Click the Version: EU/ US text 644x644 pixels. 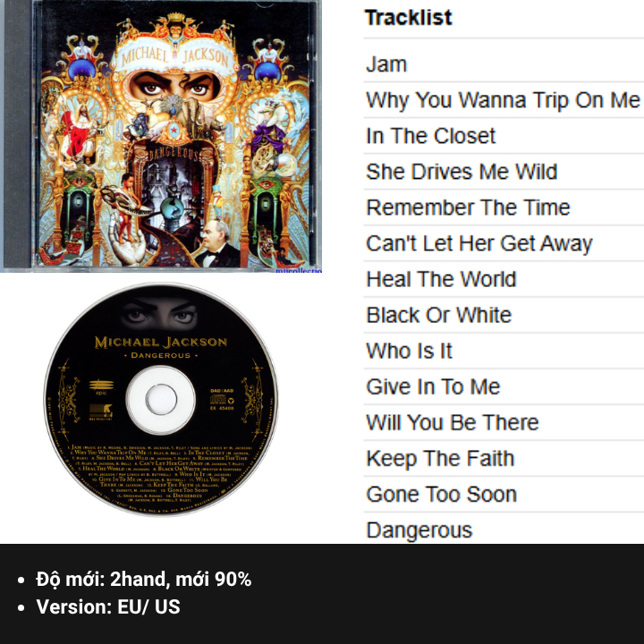coord(108,606)
